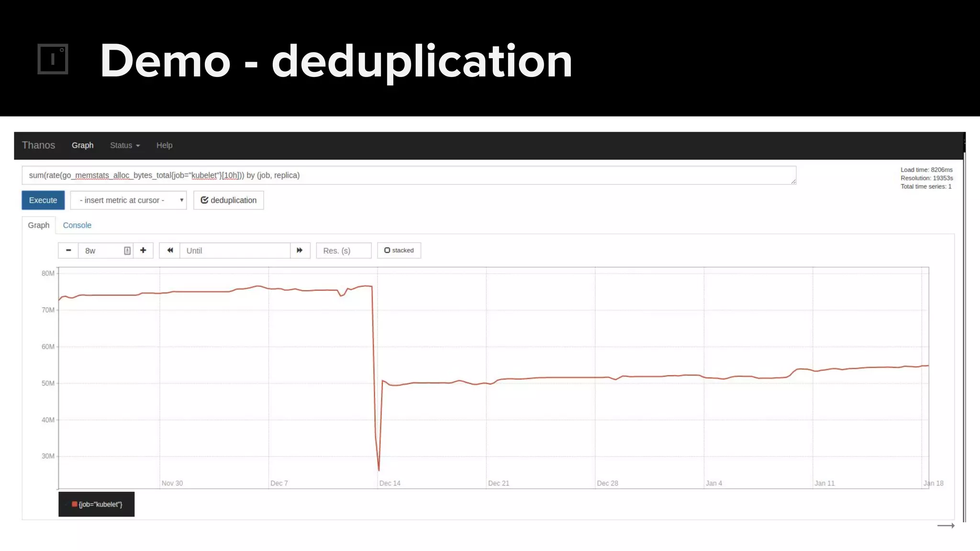
Task: Click the next slide arrow
Action: pos(946,525)
